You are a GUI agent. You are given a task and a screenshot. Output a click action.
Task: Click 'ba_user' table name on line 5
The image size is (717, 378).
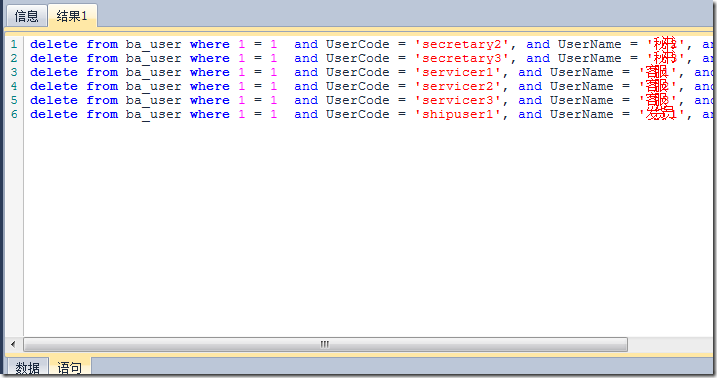point(154,101)
